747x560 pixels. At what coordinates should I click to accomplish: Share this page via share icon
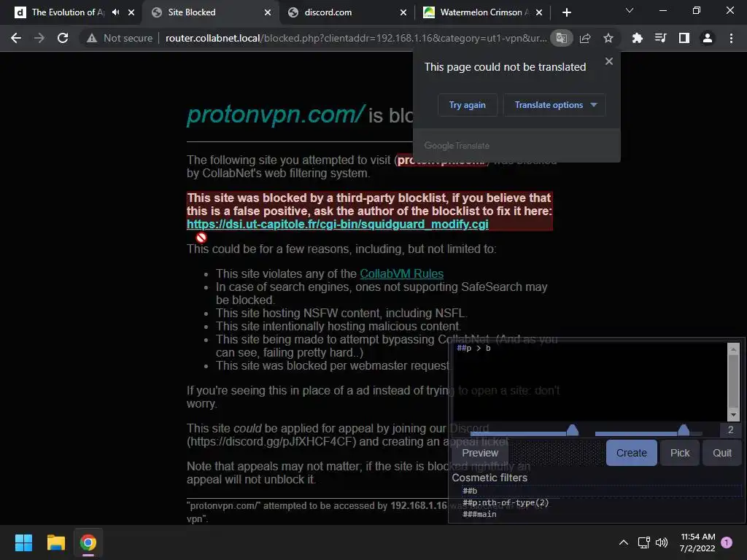(x=585, y=38)
